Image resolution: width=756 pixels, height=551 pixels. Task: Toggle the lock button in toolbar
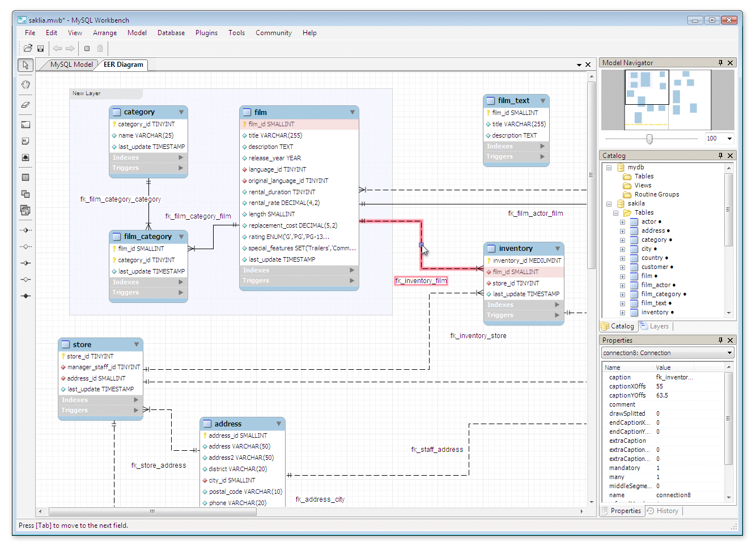[x=100, y=48]
